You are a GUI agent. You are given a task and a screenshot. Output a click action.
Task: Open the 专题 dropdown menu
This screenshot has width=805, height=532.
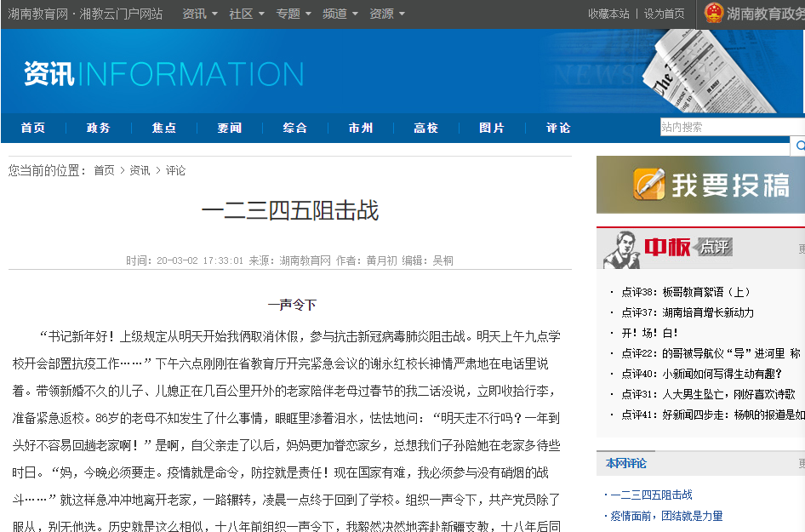click(294, 14)
